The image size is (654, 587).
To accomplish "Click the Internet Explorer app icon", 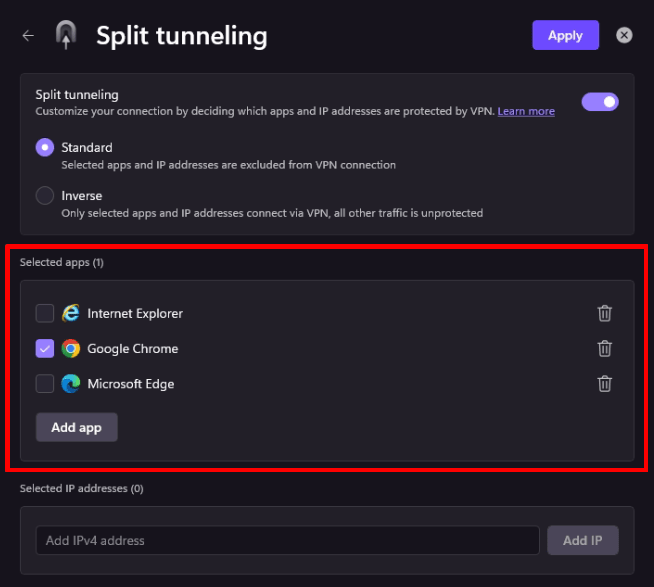I will (x=71, y=313).
